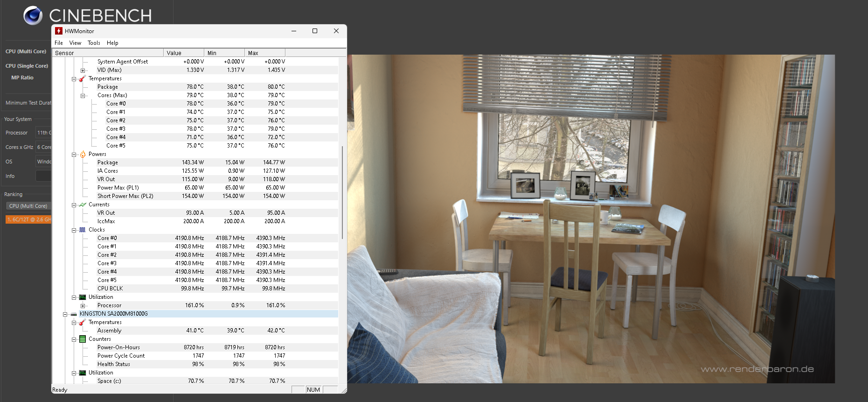This screenshot has width=868, height=402.
Task: Click the HWMonitor vertical scrollbar thumb
Action: [342, 192]
